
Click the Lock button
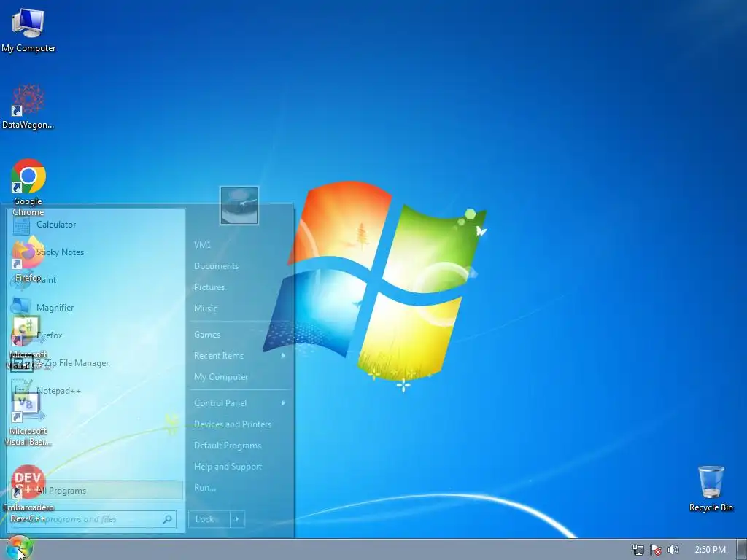(x=209, y=519)
